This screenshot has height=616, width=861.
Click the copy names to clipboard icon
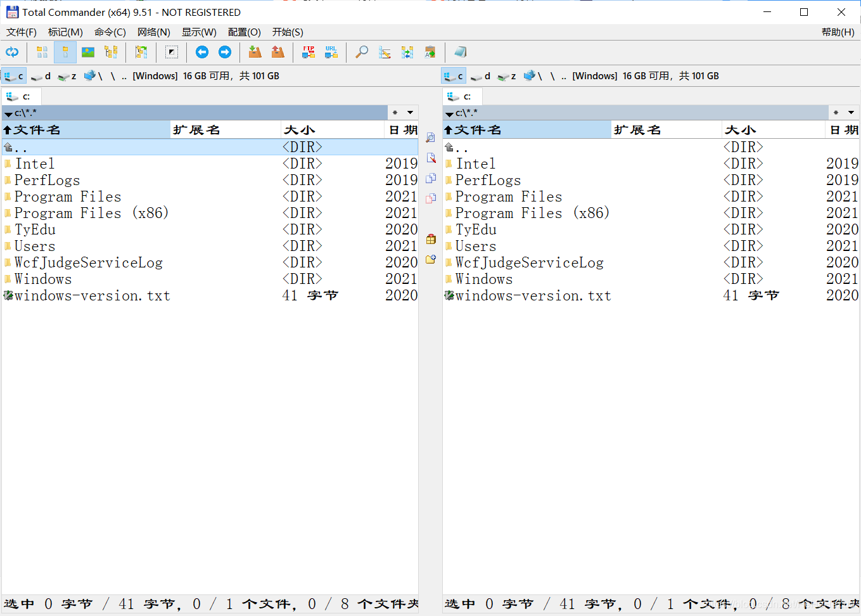(x=430, y=52)
